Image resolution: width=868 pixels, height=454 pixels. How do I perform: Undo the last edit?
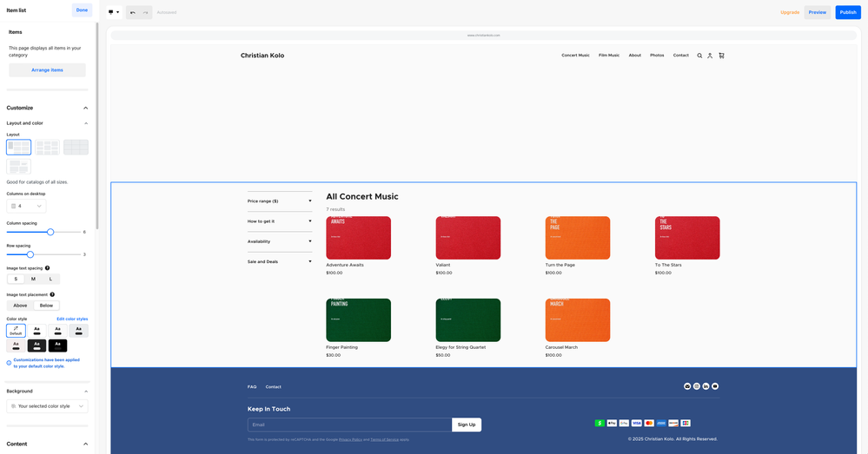pos(132,12)
